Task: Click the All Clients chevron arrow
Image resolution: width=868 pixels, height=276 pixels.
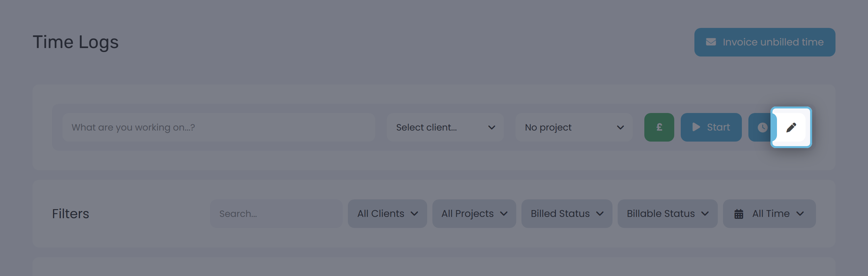Action: [414, 214]
